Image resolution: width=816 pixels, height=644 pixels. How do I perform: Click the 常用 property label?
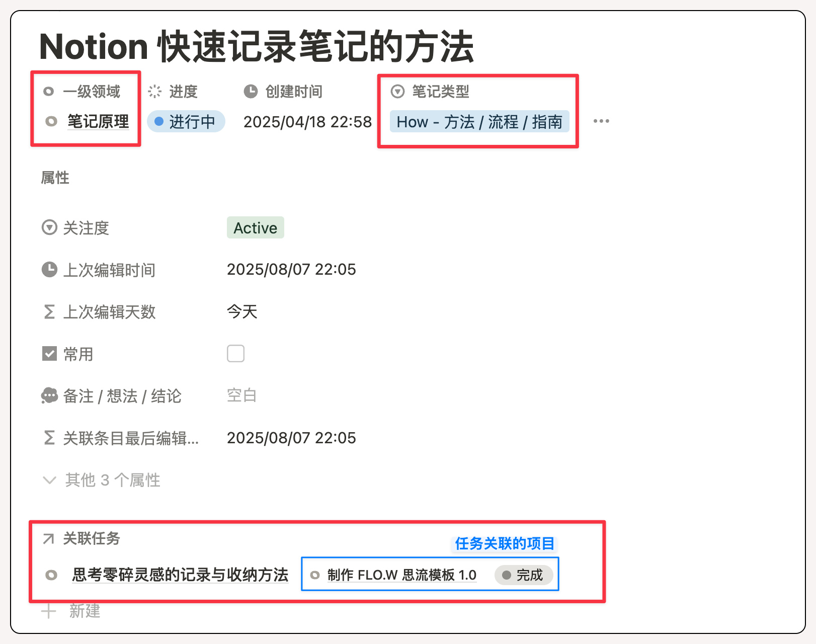(x=78, y=354)
